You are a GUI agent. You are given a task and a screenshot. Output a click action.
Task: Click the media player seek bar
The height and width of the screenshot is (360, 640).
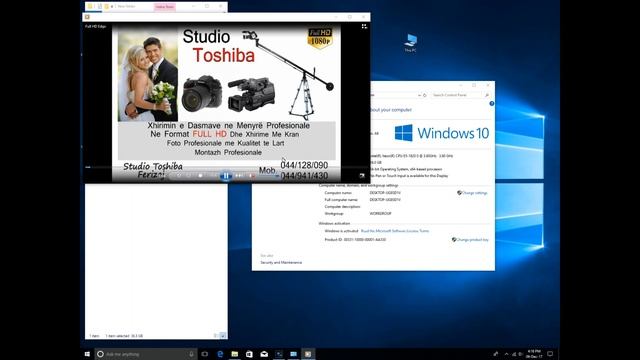point(227,167)
